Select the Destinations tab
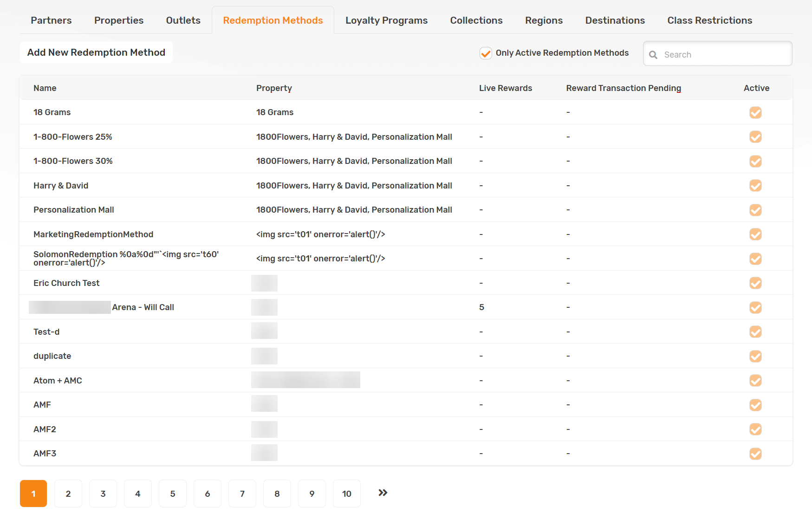 pos(615,20)
